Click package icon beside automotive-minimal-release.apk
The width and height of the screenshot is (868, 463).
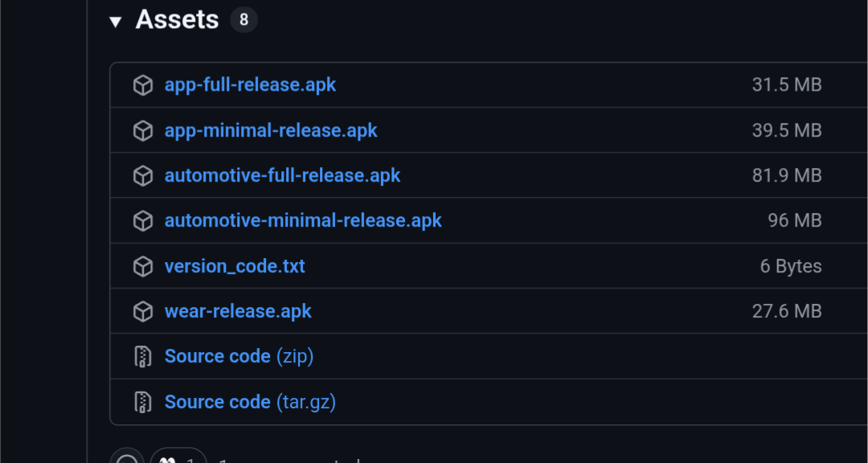point(143,220)
